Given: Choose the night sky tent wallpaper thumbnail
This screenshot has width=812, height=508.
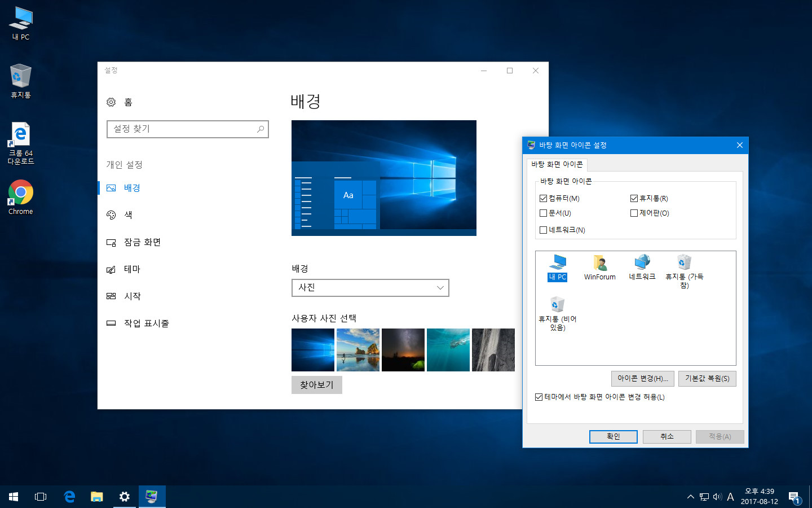Looking at the screenshot, I should (403, 350).
